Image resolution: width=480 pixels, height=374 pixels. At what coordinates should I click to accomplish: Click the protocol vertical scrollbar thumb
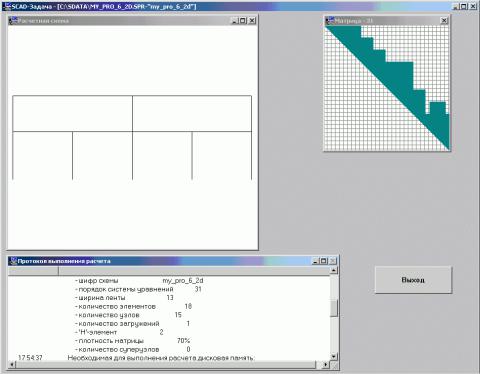334,308
